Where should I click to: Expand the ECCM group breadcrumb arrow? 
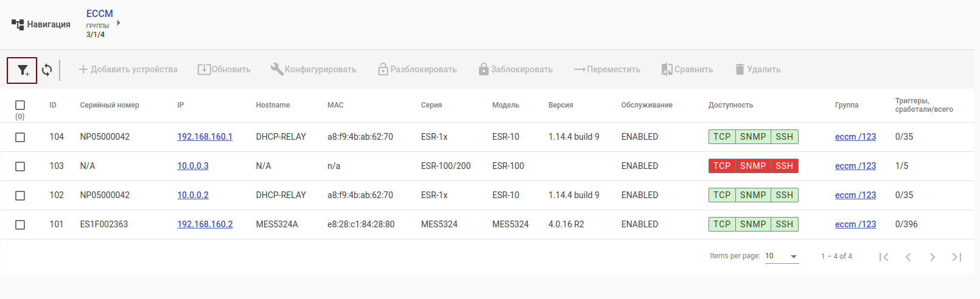click(119, 23)
